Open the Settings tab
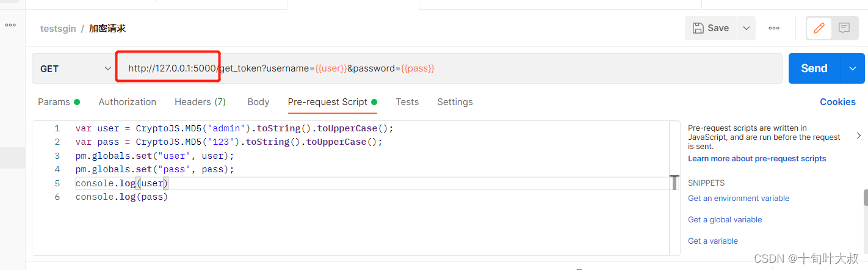 pyautogui.click(x=455, y=102)
